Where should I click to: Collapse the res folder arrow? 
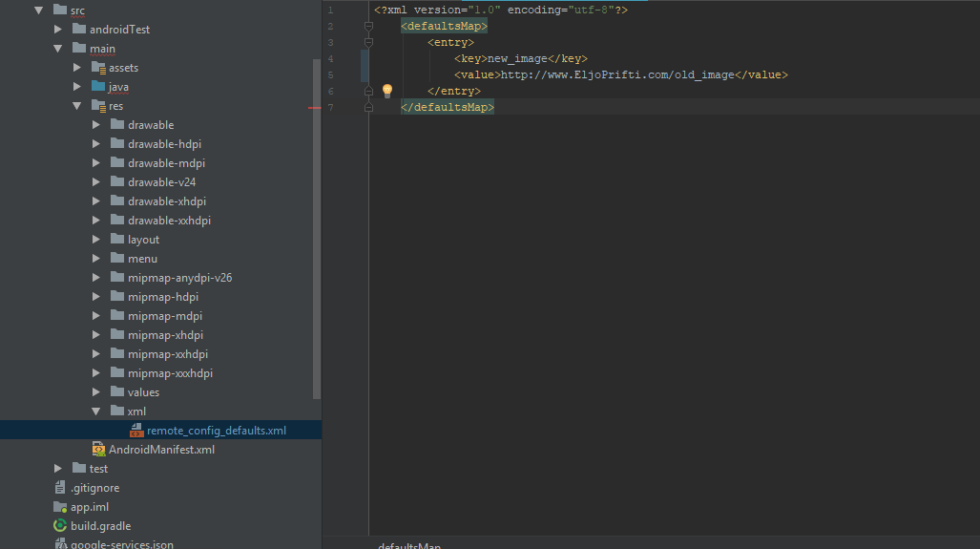tap(77, 106)
